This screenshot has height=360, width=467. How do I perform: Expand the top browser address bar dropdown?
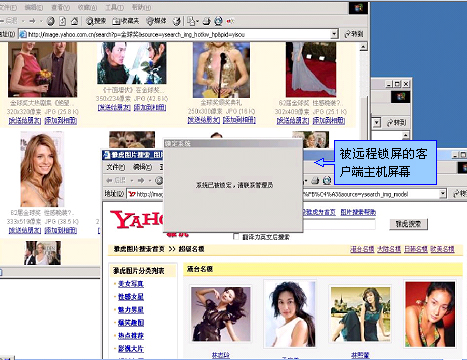click(x=334, y=34)
